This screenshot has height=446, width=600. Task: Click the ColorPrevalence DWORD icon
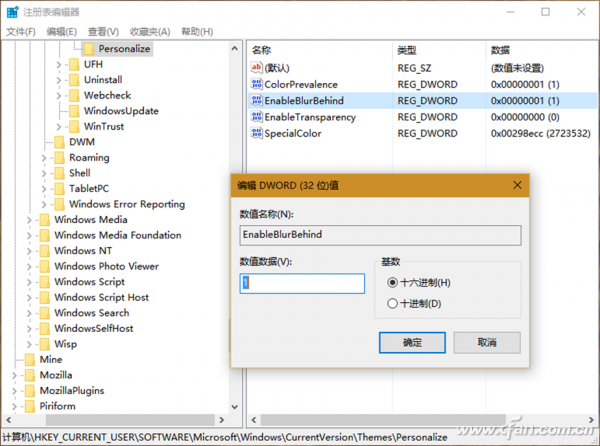pyautogui.click(x=257, y=84)
